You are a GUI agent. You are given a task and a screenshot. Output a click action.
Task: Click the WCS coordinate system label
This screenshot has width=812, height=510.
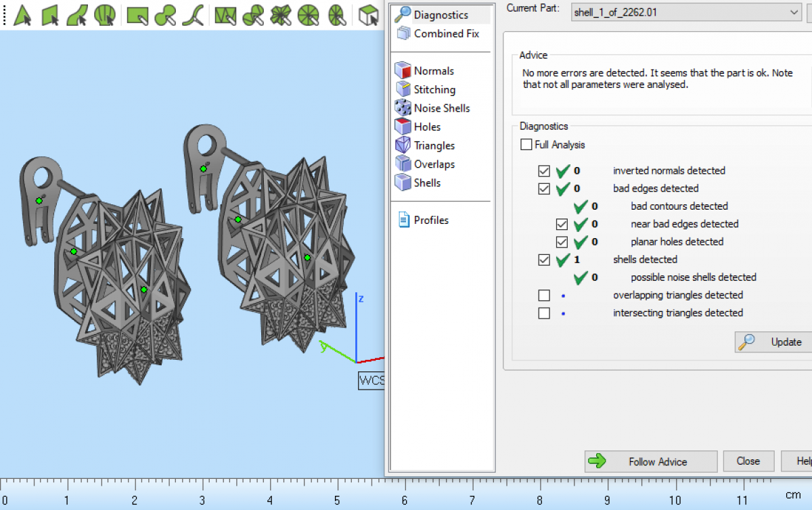[x=371, y=380]
